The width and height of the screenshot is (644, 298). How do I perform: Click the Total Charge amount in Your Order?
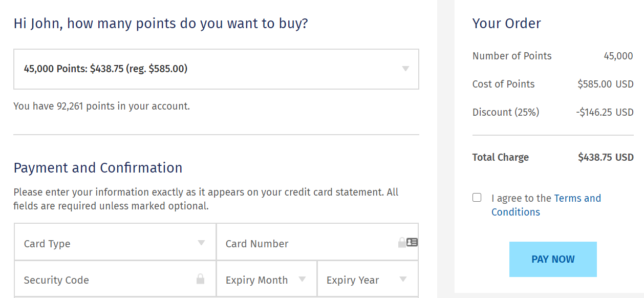606,157
